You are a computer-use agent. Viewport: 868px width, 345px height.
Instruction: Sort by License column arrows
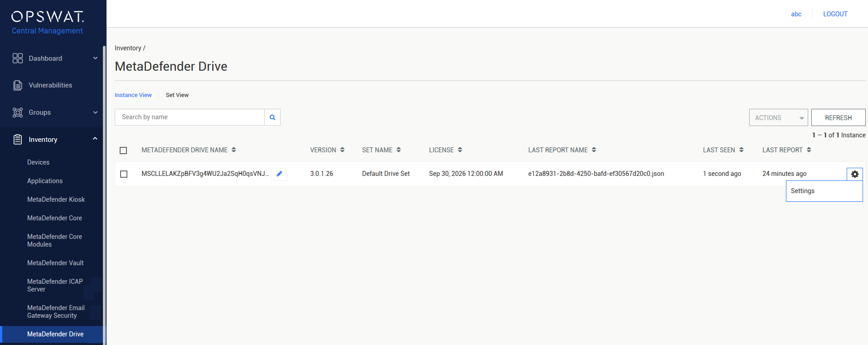[x=460, y=150]
